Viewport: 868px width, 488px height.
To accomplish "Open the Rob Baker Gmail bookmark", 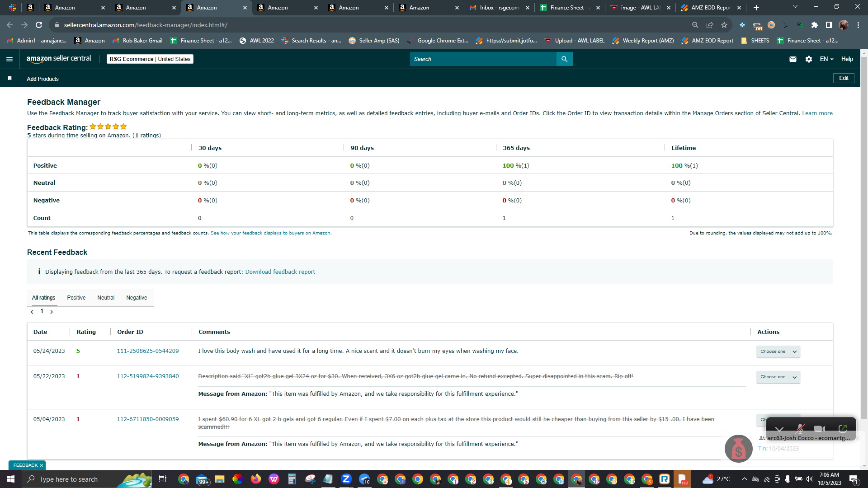I will 137,41.
